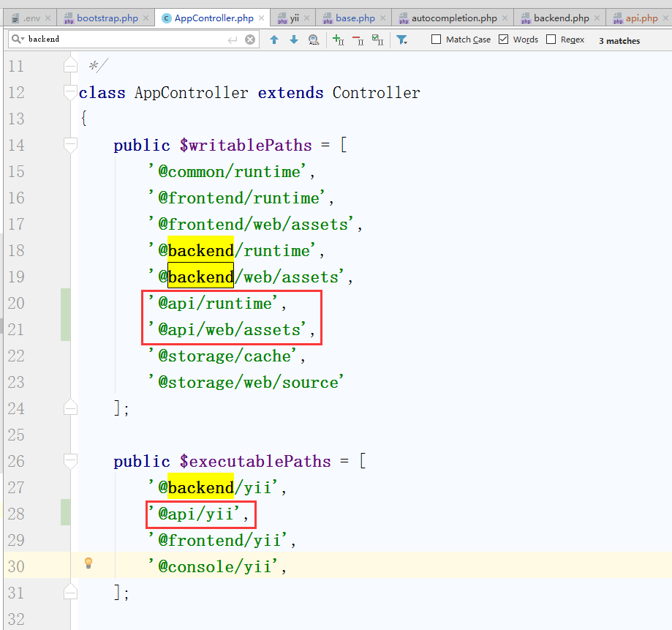Image resolution: width=672 pixels, height=630 pixels.
Task: Clear the search field text
Action: coord(251,40)
